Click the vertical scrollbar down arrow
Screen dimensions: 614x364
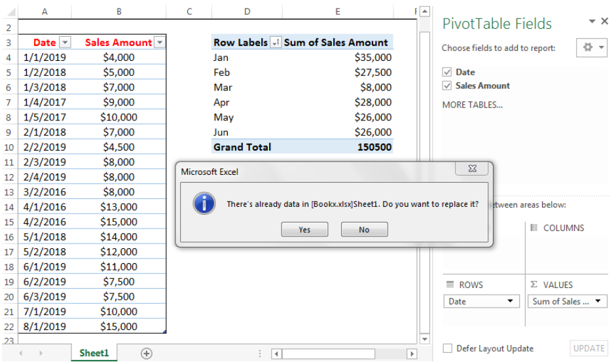[424, 339]
